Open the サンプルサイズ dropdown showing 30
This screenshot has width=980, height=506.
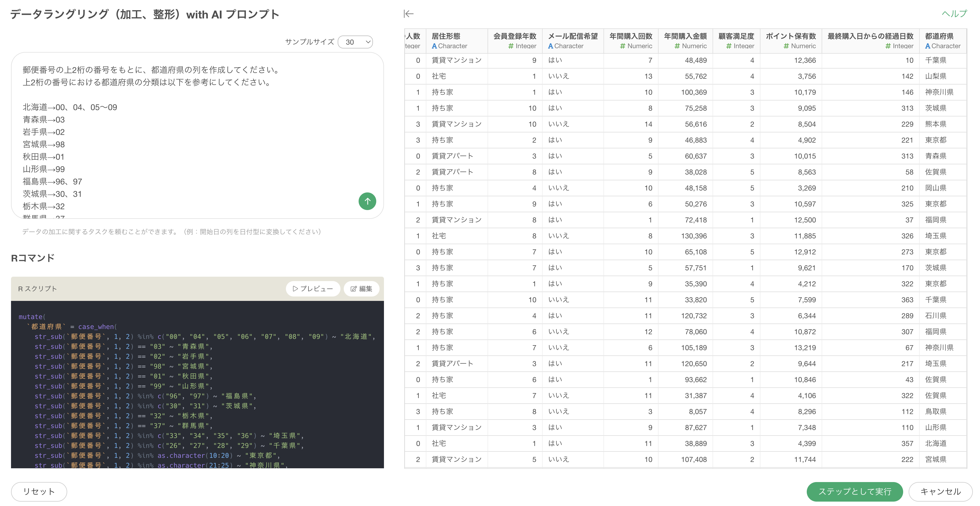pyautogui.click(x=355, y=42)
